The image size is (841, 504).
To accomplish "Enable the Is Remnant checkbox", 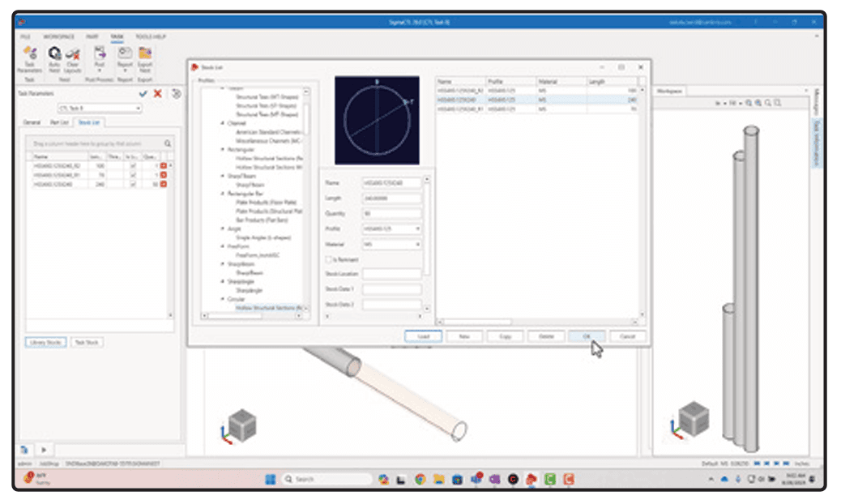I will coord(329,259).
